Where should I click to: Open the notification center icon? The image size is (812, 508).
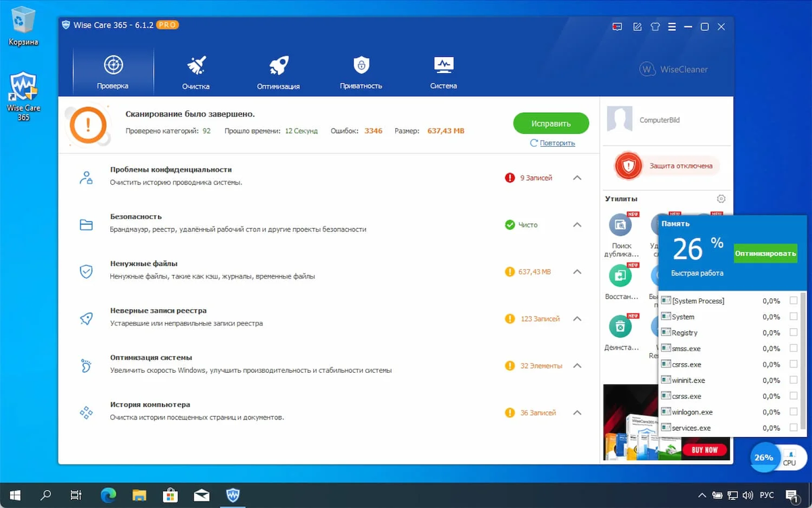792,495
